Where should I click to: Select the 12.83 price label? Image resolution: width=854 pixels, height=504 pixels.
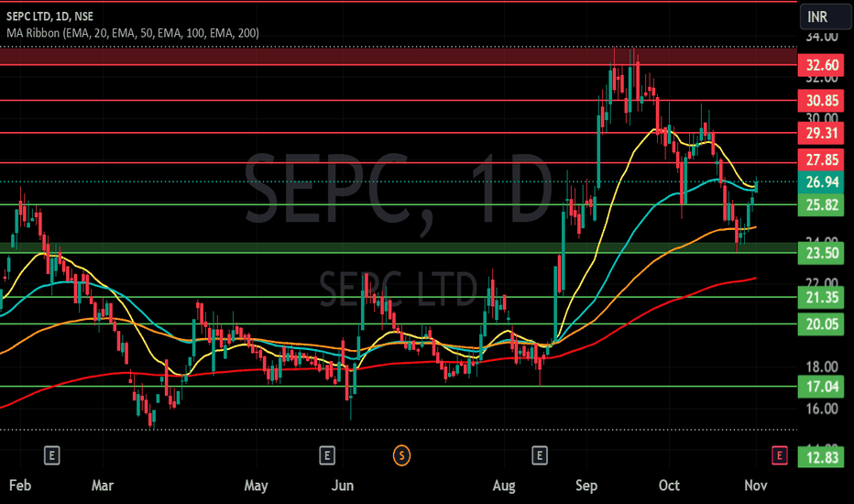click(x=821, y=457)
